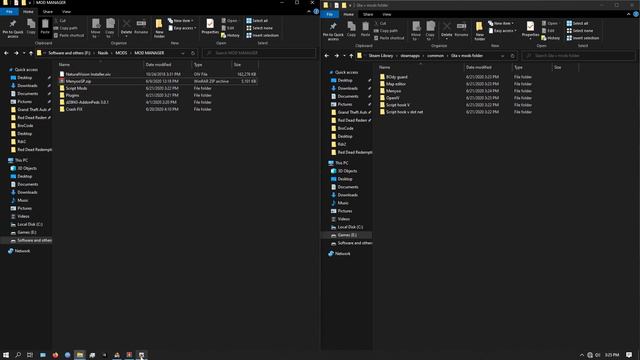Open the New item dropdown in Gta v mods
The image size is (640, 360).
501,23
